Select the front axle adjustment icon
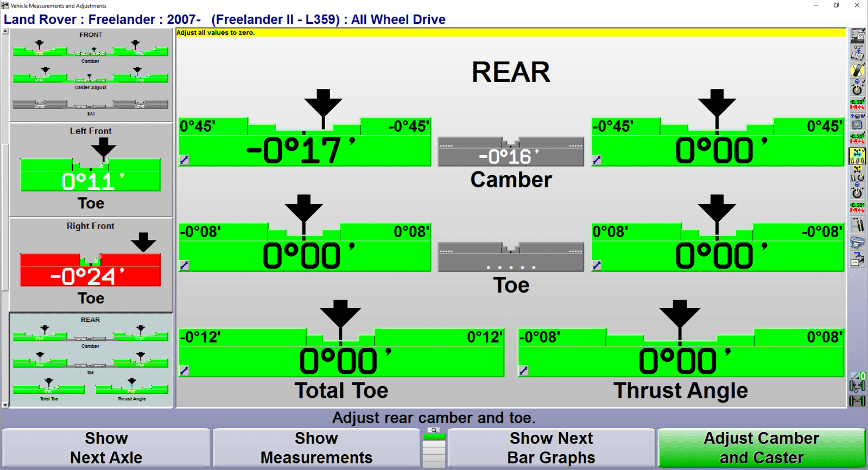Image resolution: width=868 pixels, height=470 pixels. [x=857, y=173]
